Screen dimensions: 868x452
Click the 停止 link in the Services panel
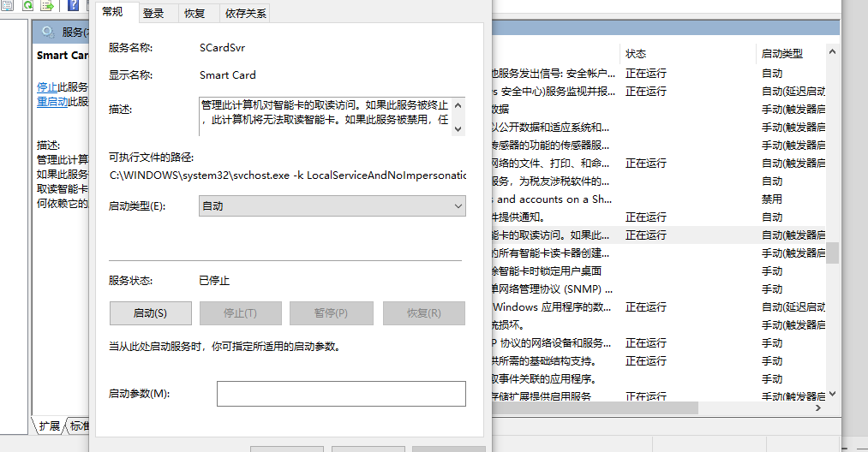coord(47,86)
